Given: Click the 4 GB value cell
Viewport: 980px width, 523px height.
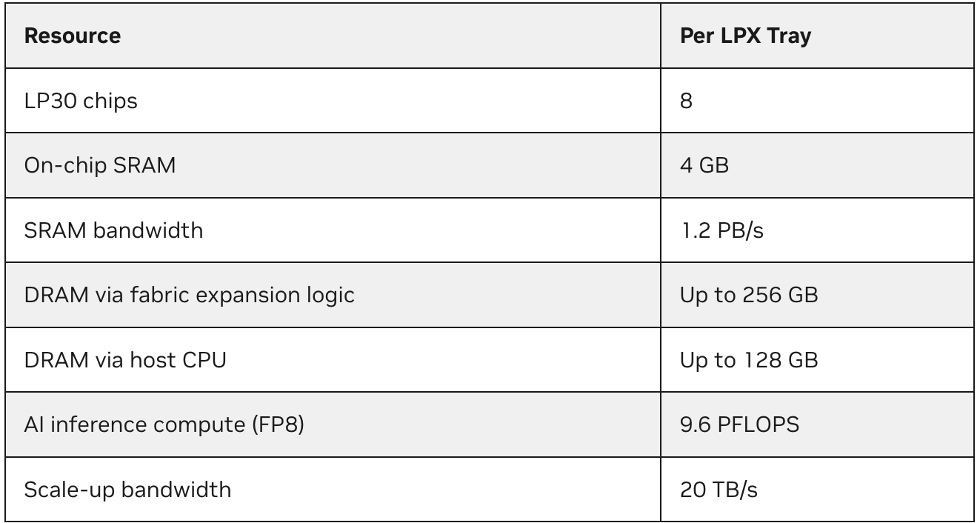Looking at the screenshot, I should 704,165.
